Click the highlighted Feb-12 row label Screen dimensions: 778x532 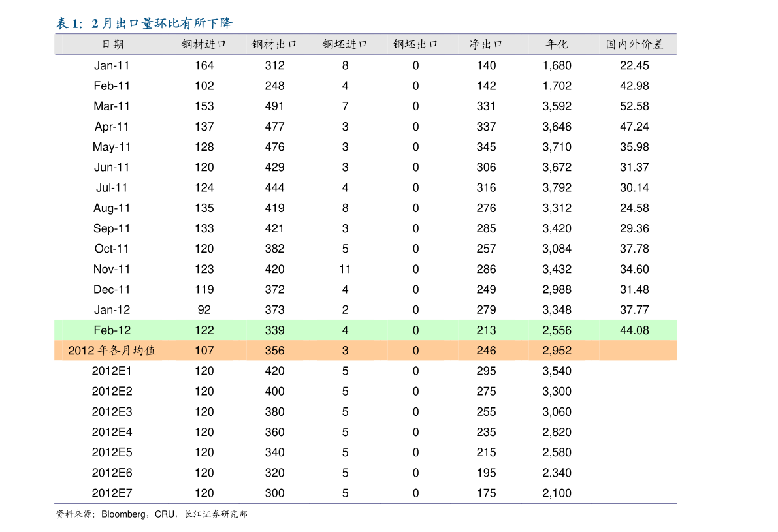(112, 330)
